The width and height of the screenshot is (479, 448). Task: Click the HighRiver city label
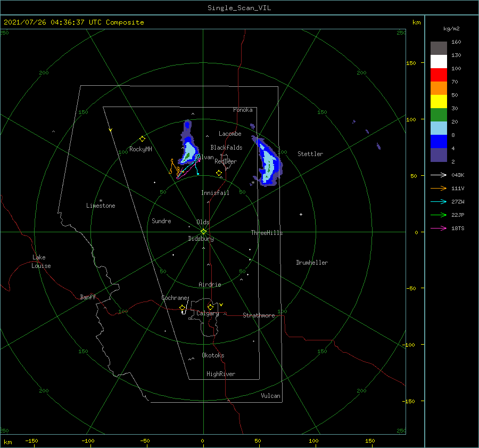tap(221, 374)
